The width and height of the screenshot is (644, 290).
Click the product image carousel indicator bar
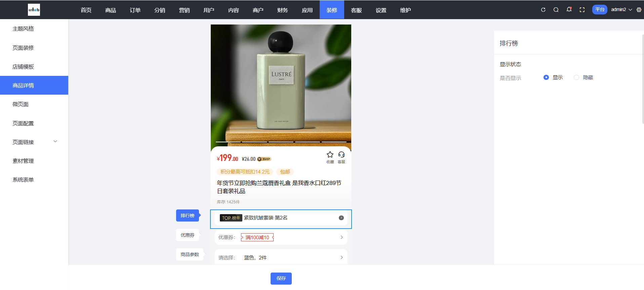pos(281,142)
